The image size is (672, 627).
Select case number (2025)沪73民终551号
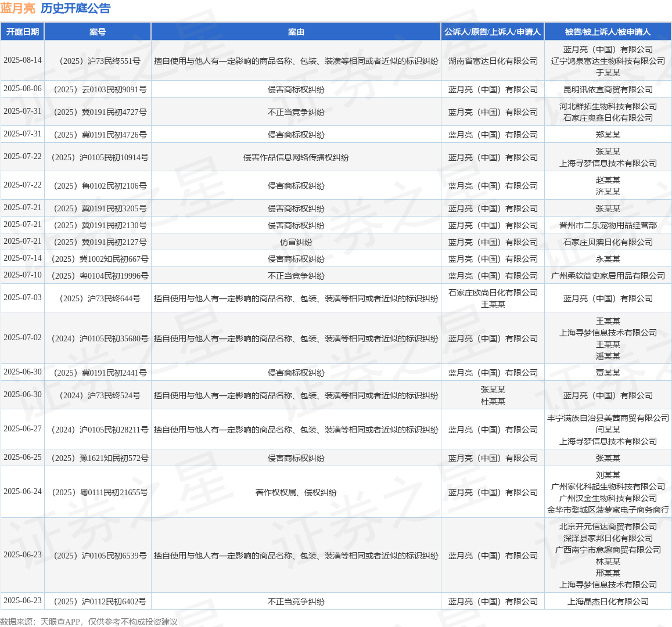click(100, 61)
